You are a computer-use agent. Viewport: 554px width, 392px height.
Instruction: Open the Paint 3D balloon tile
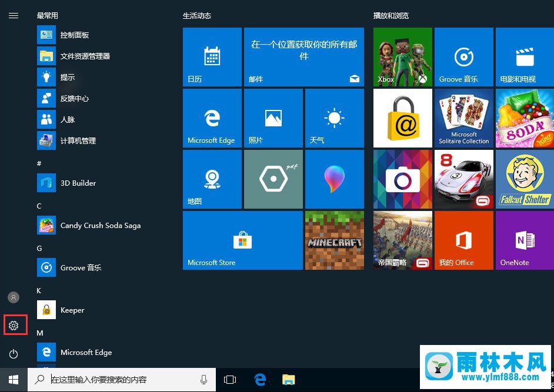(x=334, y=179)
